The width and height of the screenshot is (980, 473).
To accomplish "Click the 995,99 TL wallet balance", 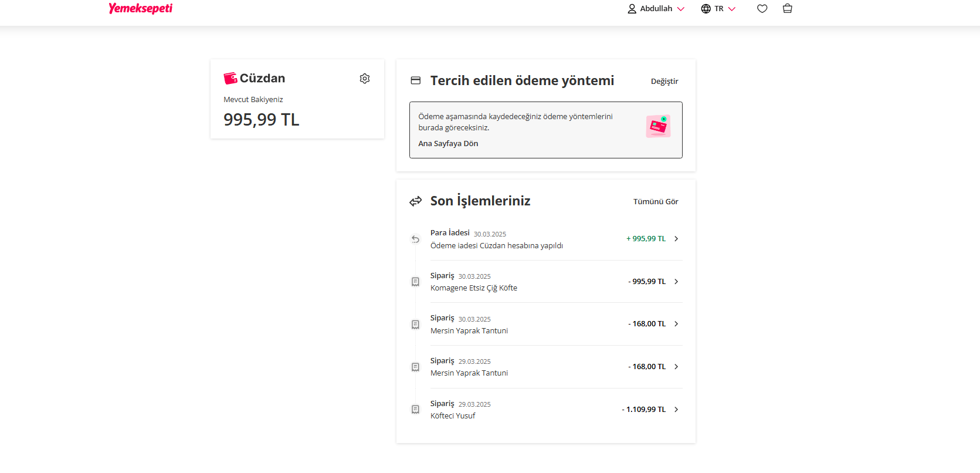I will point(262,120).
